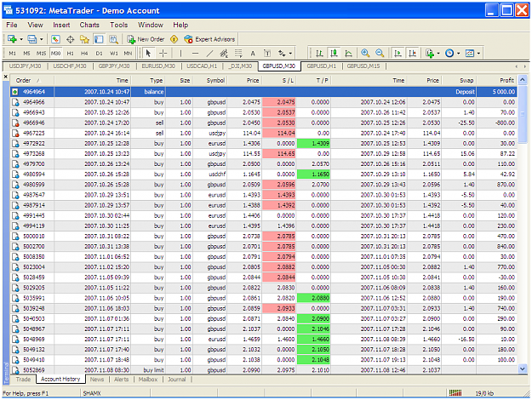Set timeframe to M15
532x400 pixels.
(41, 54)
